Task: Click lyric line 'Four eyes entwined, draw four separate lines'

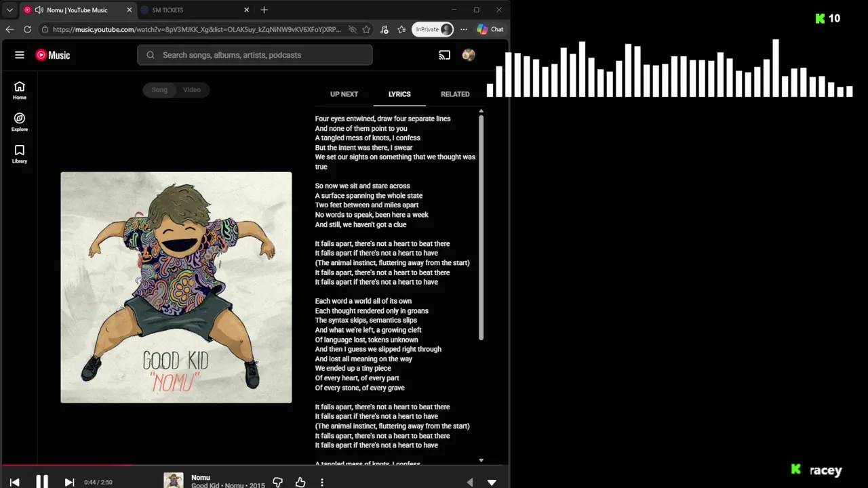Action: coord(382,119)
